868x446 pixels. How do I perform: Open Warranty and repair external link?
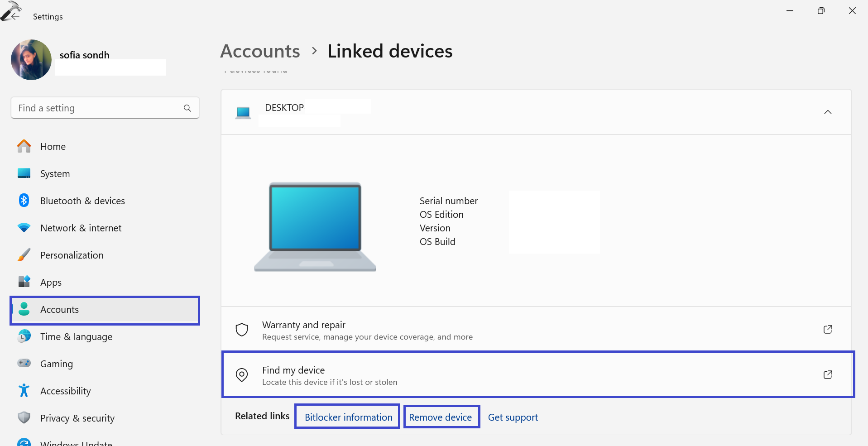click(x=828, y=329)
